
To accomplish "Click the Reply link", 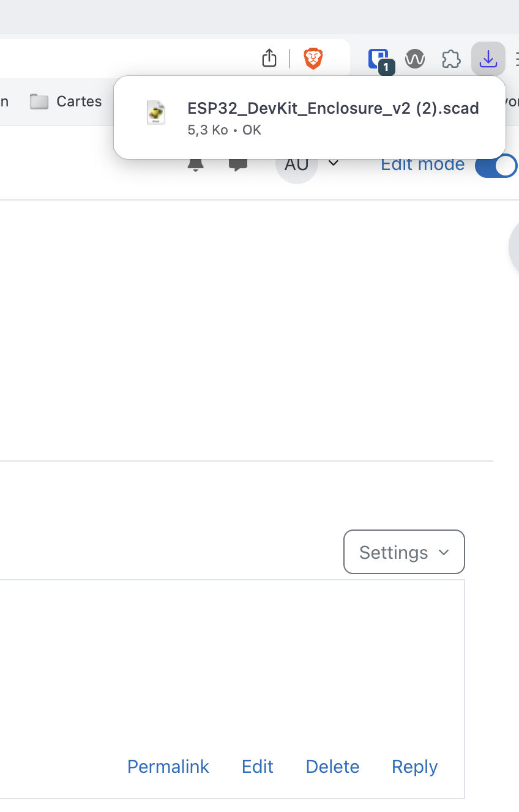I will pyautogui.click(x=415, y=767).
